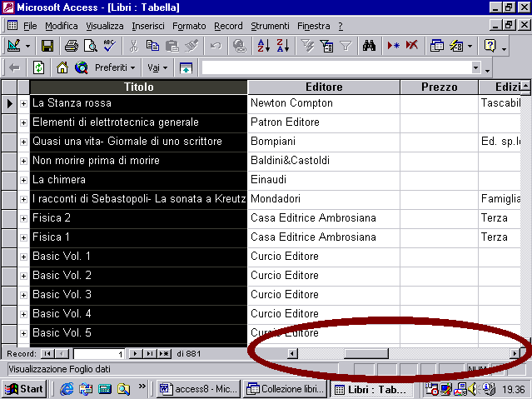Image resolution: width=532 pixels, height=399 pixels.
Task: Expand the Non morire prima di morire row
Action: (23, 161)
